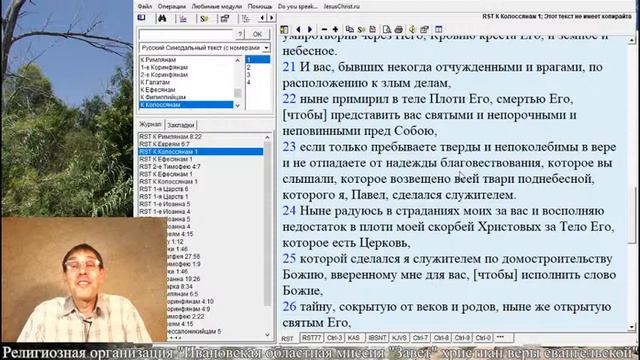Open print preview icon
The height and width of the screenshot is (360, 640).
click(x=387, y=29)
